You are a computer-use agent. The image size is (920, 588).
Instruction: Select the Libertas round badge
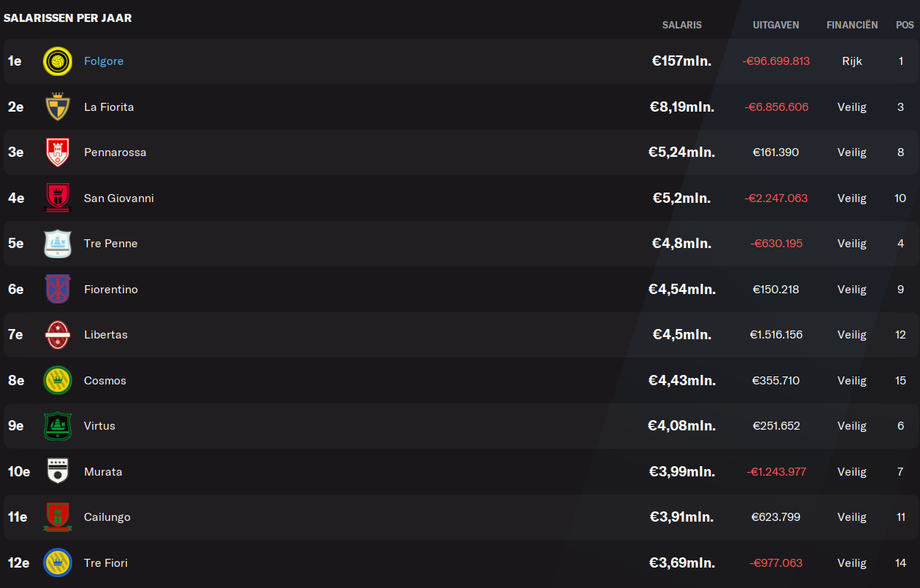[58, 335]
